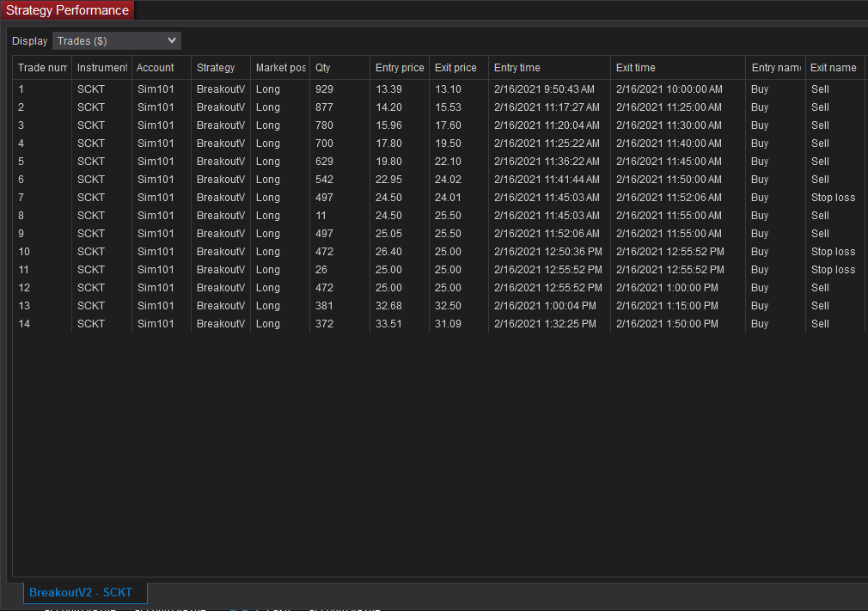
Task: Click quantity 877 in trade 2
Action: click(x=324, y=107)
